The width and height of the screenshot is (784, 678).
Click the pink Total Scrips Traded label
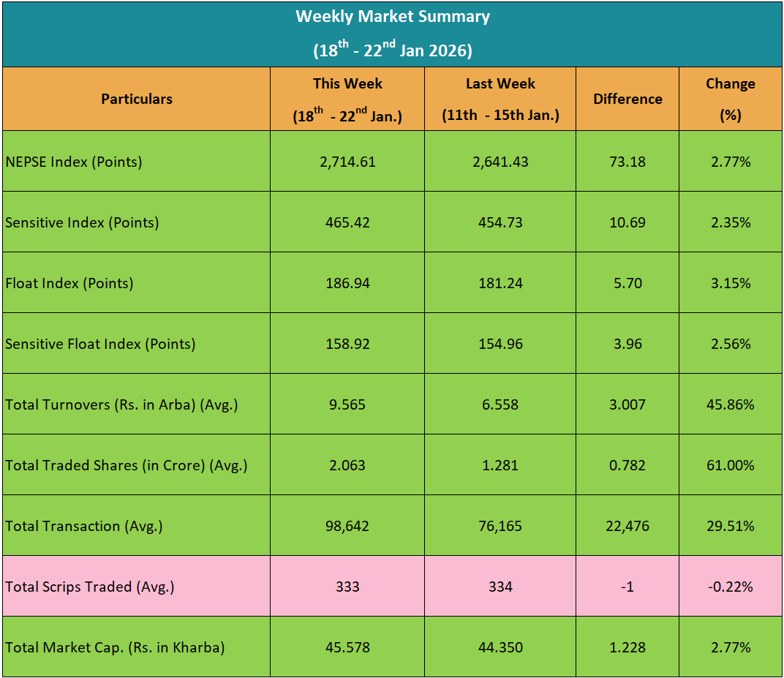tap(90, 587)
